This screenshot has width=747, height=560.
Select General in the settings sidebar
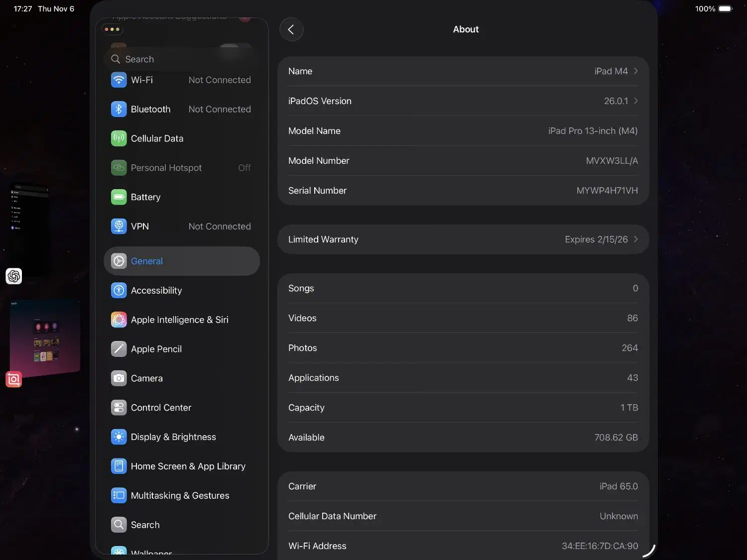pyautogui.click(x=182, y=261)
